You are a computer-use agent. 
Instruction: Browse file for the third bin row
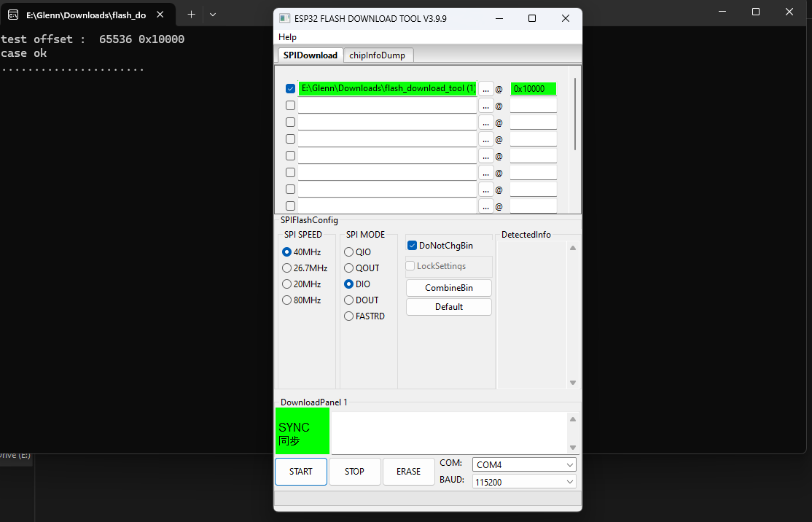485,122
